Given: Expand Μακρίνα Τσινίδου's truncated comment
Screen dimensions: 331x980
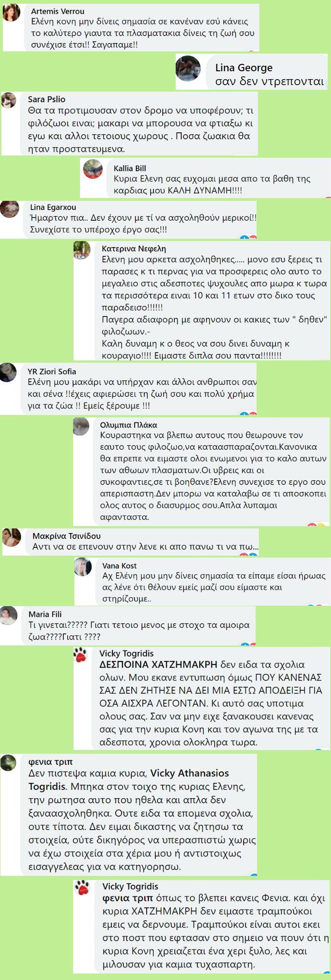Looking at the screenshot, I should 250,546.
